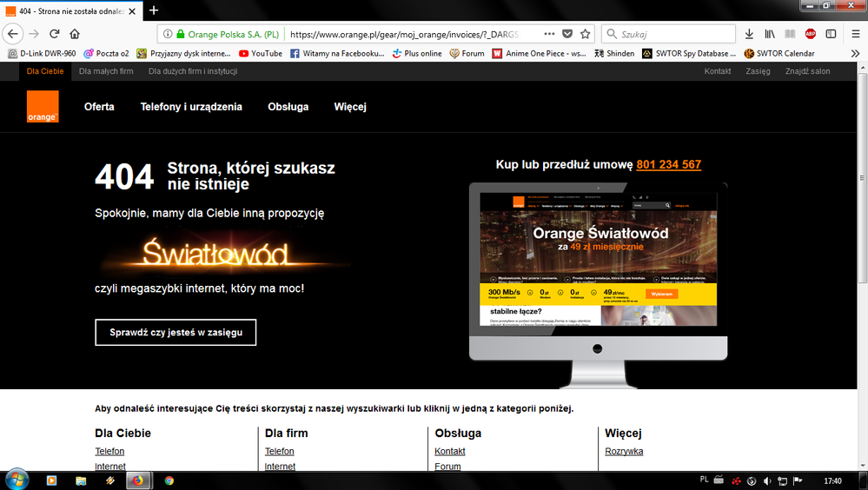Viewport: 868px width, 490px height.
Task: Save page to Pocket icon
Action: pyautogui.click(x=567, y=34)
